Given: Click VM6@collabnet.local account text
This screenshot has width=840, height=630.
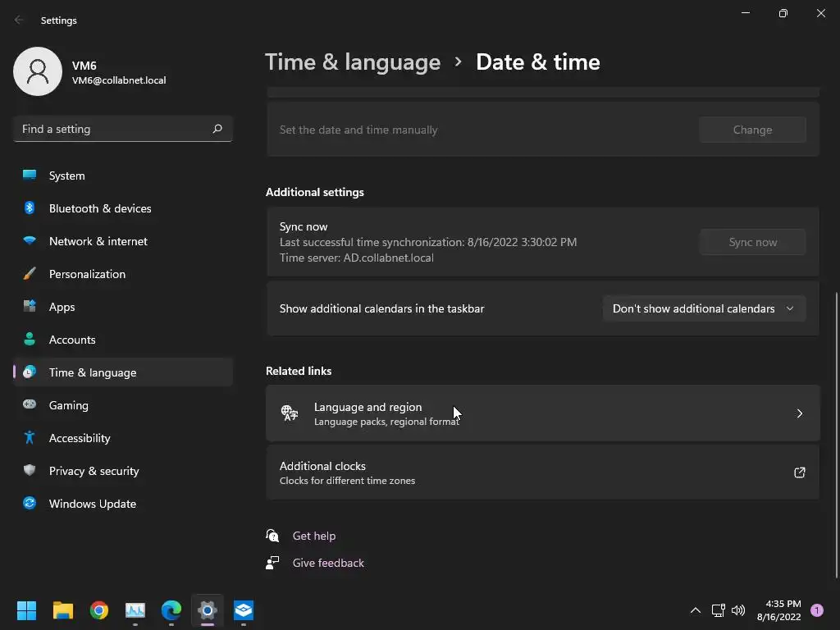Looking at the screenshot, I should 119,80.
